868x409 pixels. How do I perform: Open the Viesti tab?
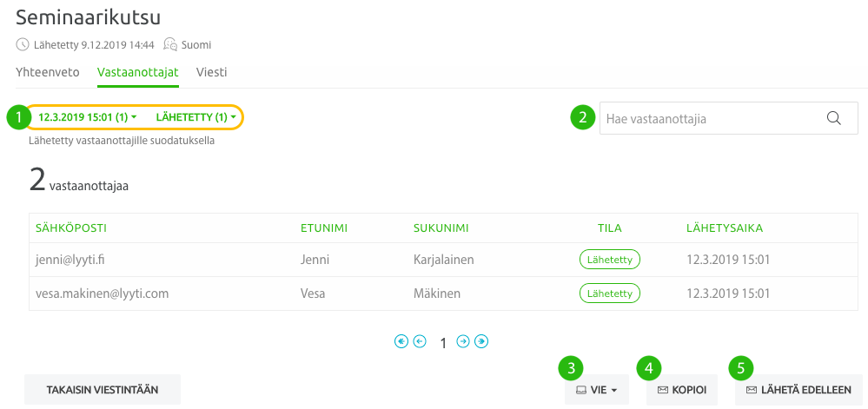[211, 72]
